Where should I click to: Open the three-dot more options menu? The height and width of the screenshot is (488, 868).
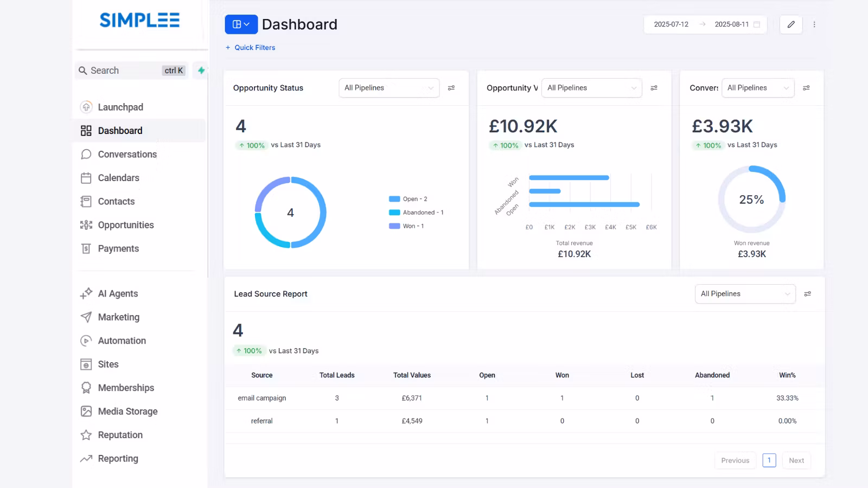coord(814,24)
